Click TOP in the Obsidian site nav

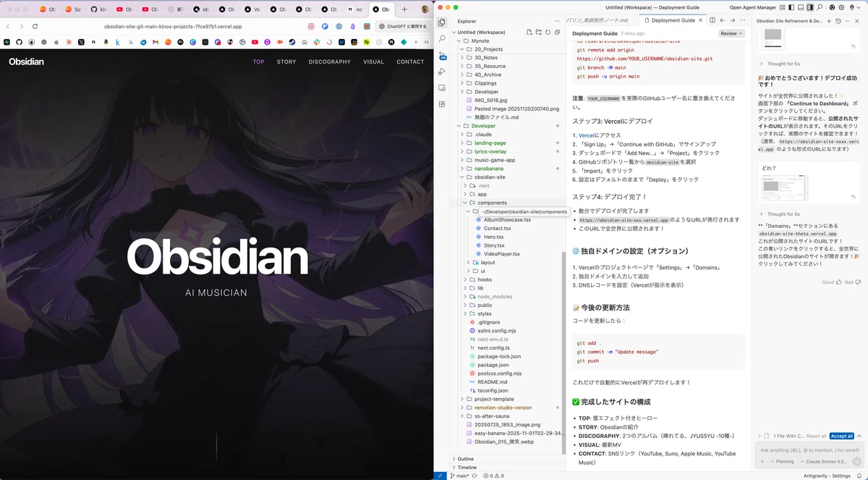259,62
